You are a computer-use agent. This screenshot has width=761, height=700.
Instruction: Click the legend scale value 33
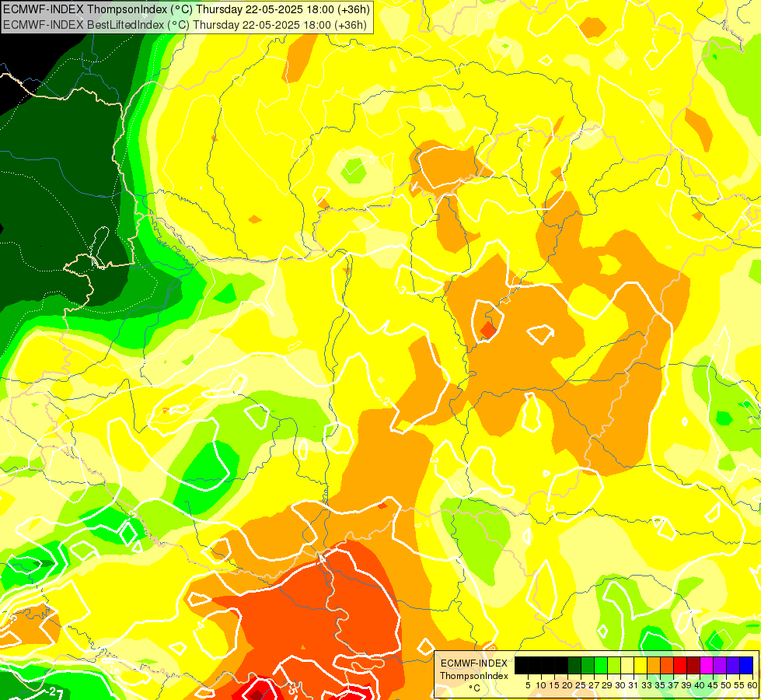647,685
